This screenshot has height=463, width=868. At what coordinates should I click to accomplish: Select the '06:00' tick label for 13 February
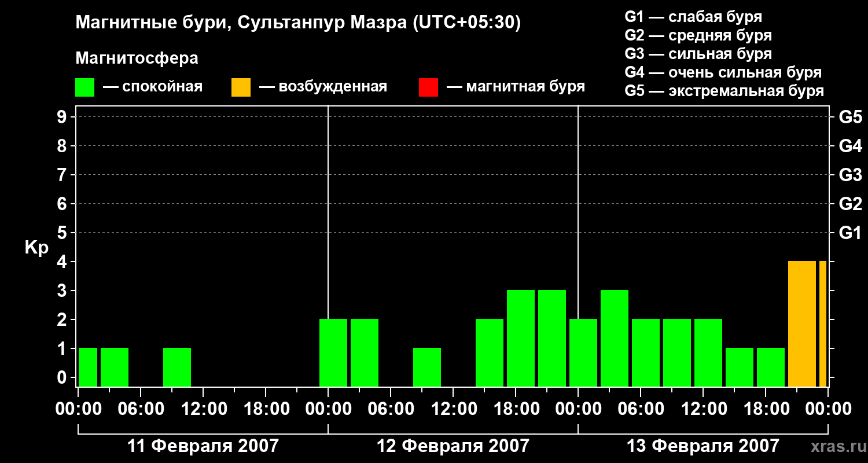(641, 409)
